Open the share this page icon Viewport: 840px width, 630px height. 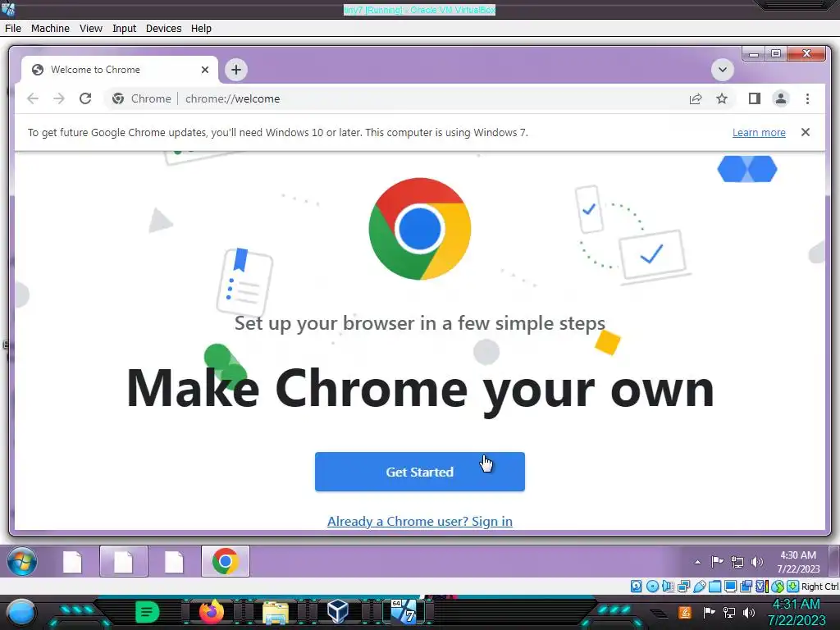click(x=696, y=98)
